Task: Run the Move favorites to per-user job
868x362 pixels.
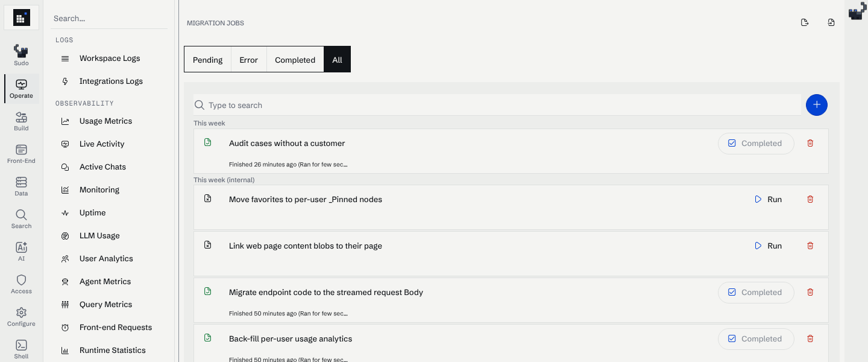Action: [x=769, y=199]
